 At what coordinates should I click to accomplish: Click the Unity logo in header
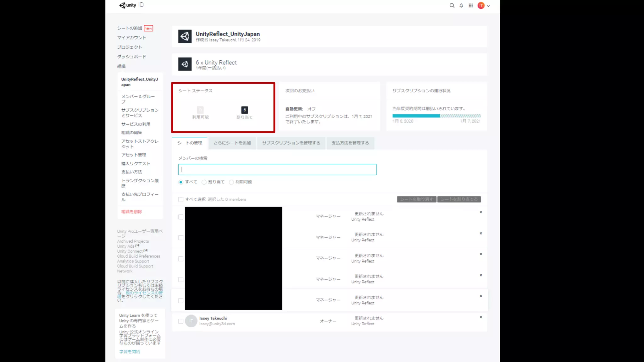128,5
